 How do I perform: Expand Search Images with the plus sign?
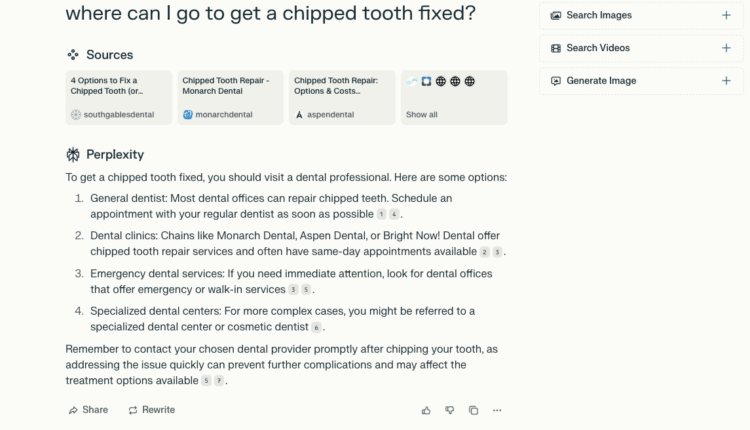(x=726, y=15)
